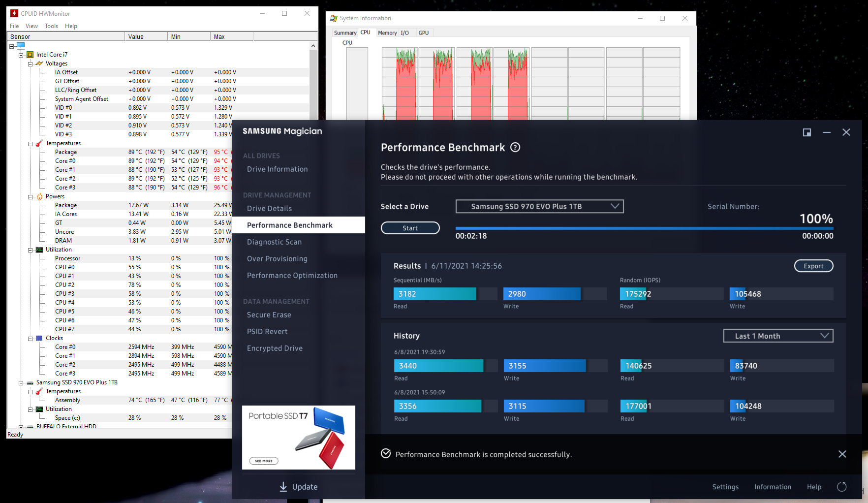Click the Intel Core i7 chip icon

click(x=30, y=55)
